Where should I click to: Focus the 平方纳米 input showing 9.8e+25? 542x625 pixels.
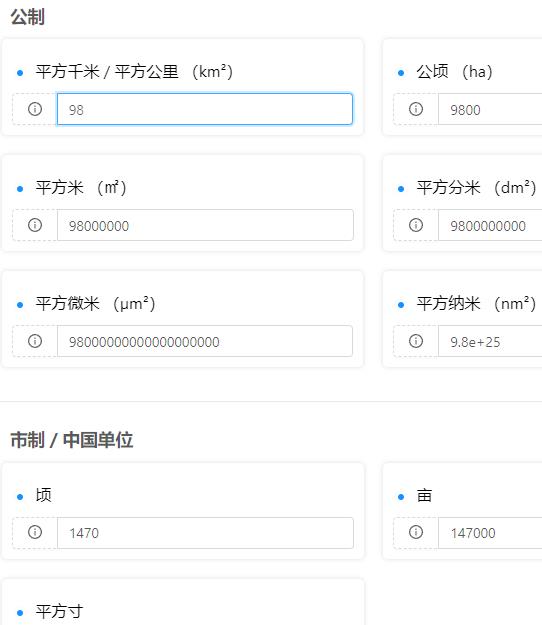pyautogui.click(x=490, y=341)
